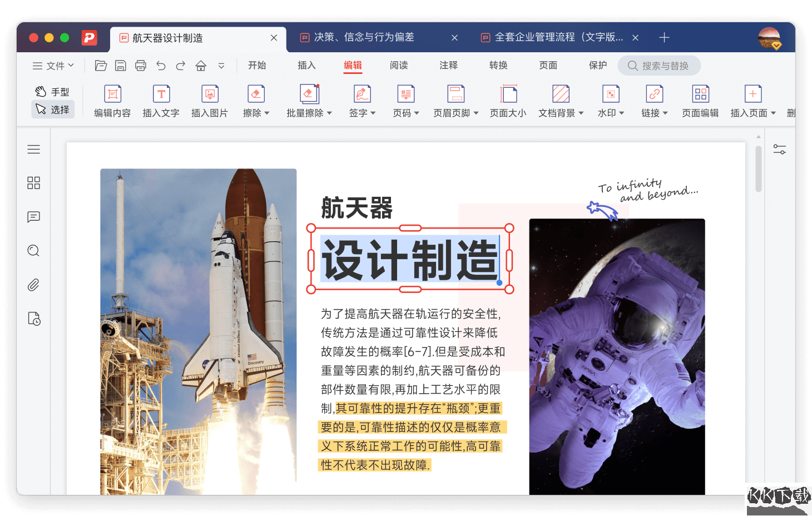Click the user avatar in top right corner
Viewport: 812px width, 516px height.
coord(769,38)
